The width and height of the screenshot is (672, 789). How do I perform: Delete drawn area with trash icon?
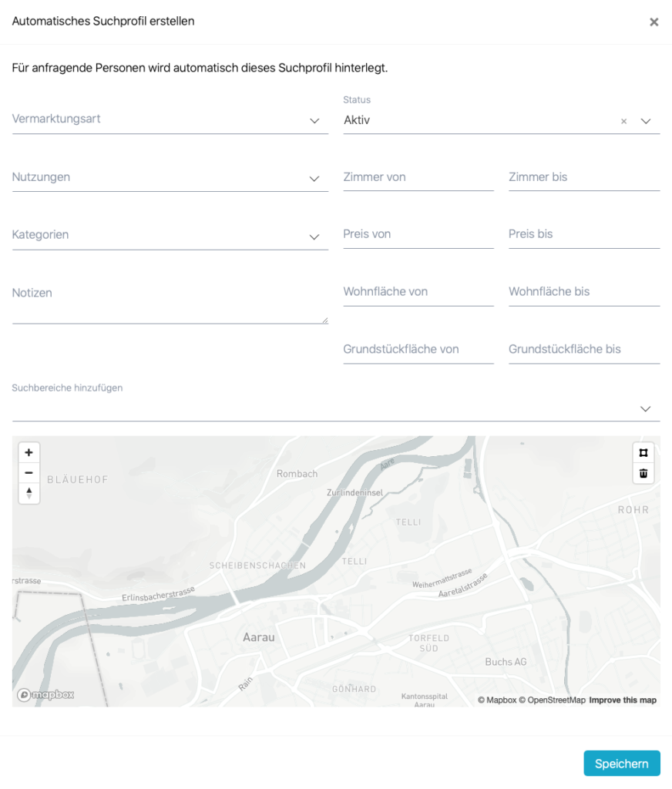pos(643,473)
